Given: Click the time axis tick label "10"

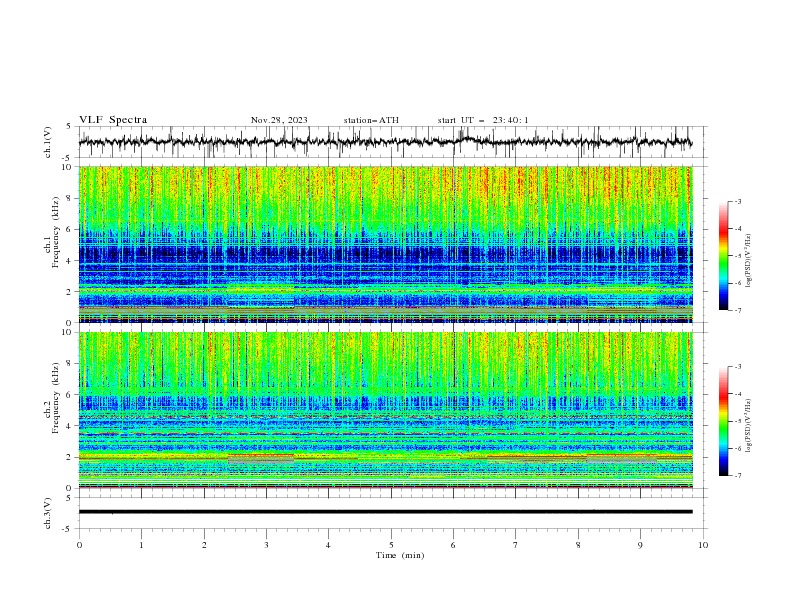Looking at the screenshot, I should [703, 545].
